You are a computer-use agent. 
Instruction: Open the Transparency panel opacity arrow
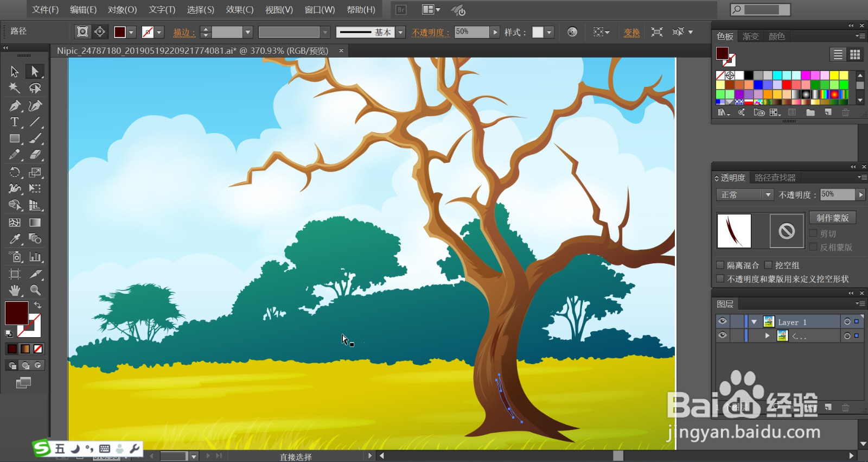click(860, 194)
